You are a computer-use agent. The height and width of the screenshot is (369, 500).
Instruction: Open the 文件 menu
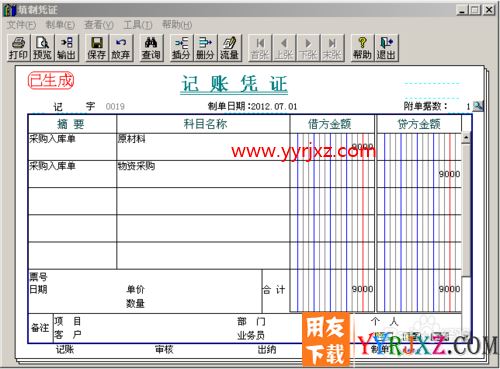[x=21, y=25]
